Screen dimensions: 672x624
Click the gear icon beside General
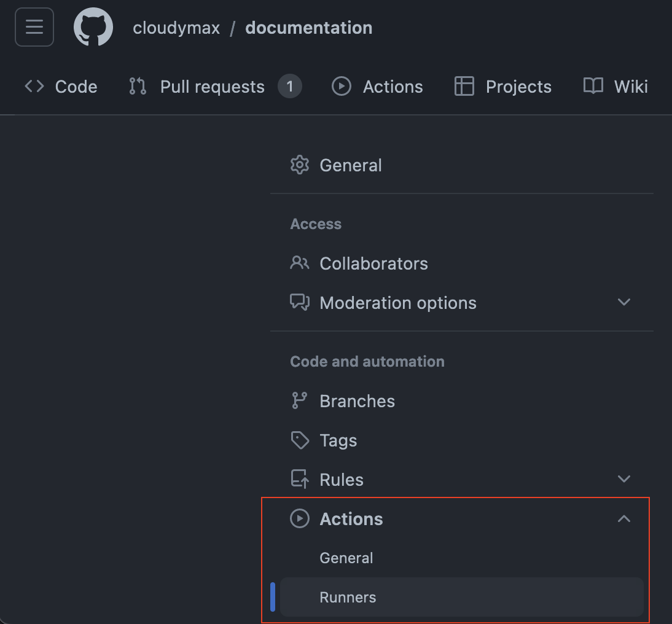pyautogui.click(x=299, y=165)
